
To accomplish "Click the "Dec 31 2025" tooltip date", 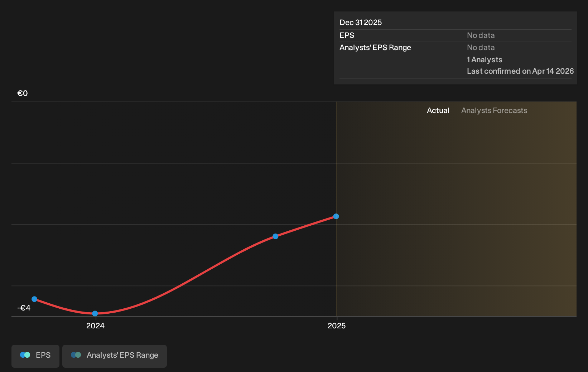I will [x=361, y=23].
